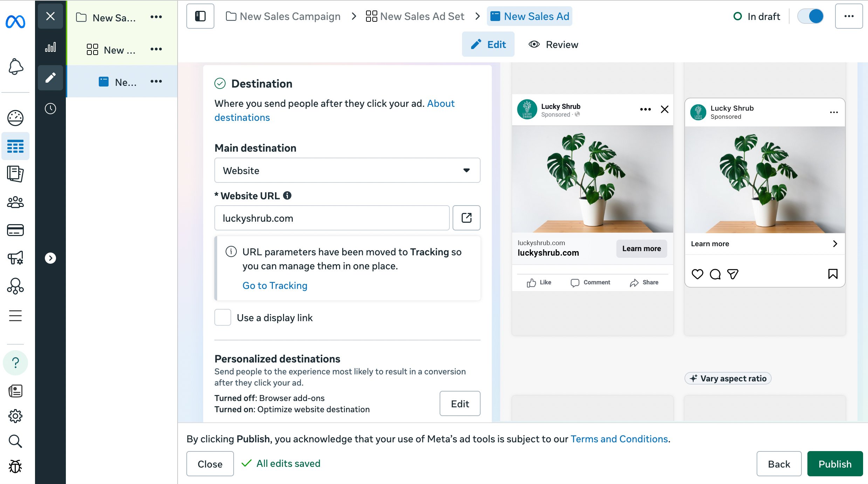Open the Main destination Website dropdown
The width and height of the screenshot is (868, 484).
coord(347,170)
